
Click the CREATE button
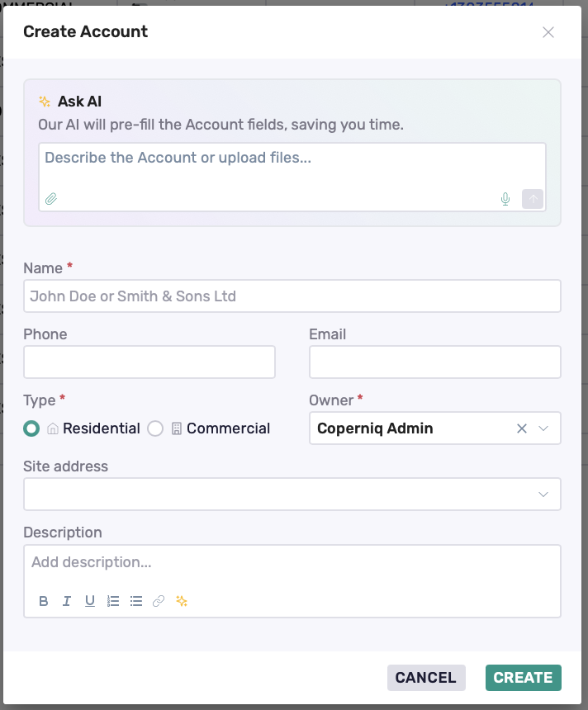[524, 678]
